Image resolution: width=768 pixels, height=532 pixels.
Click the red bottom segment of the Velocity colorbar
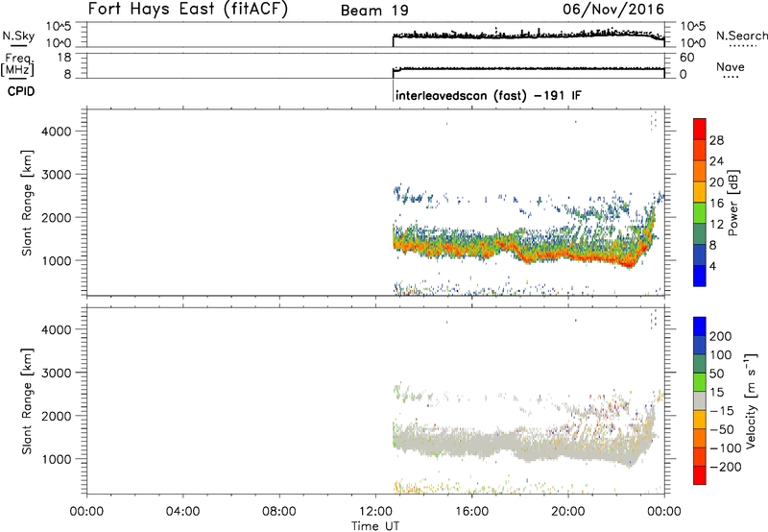[700, 475]
